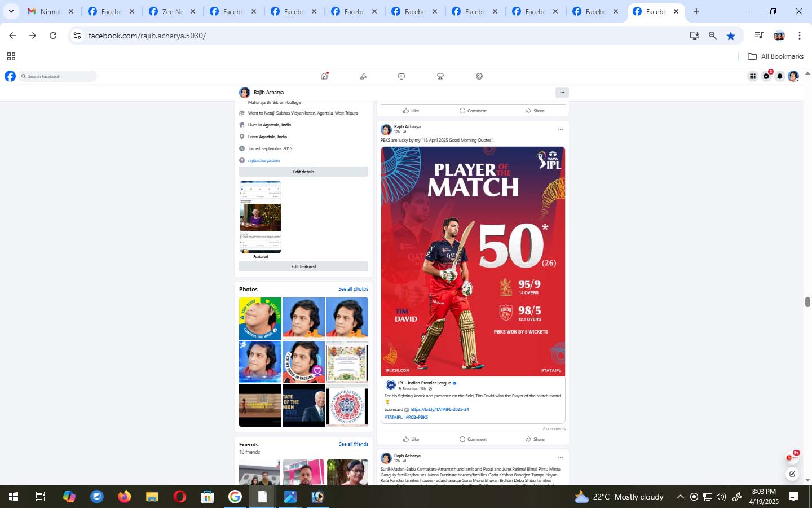Open the Chrome profile avatar
The height and width of the screenshot is (508, 812).
(x=779, y=36)
